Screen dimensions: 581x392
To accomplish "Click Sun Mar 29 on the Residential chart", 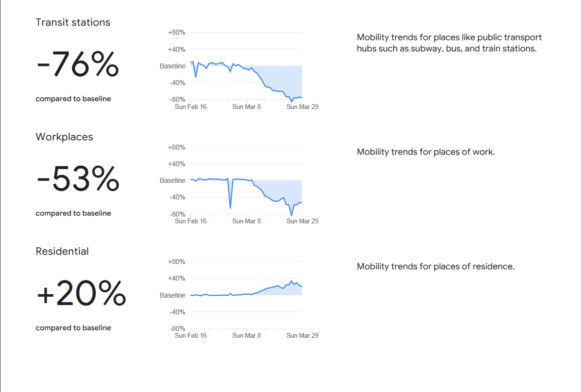I will click(x=302, y=336).
